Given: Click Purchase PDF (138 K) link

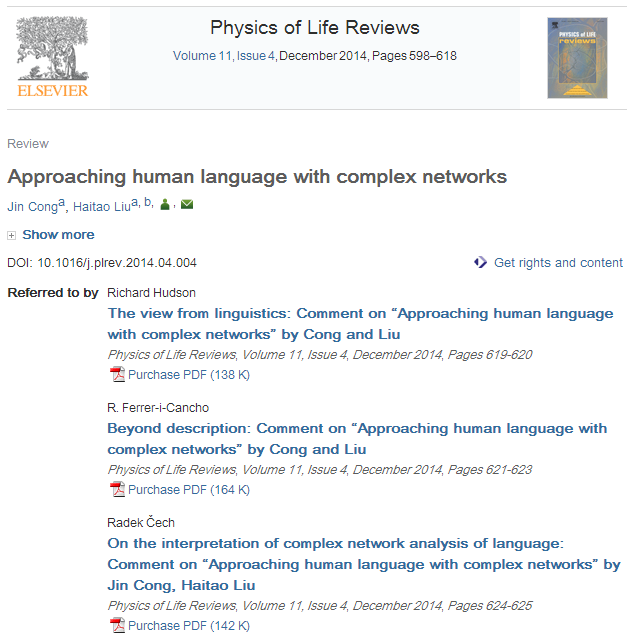Looking at the screenshot, I should coord(188,375).
